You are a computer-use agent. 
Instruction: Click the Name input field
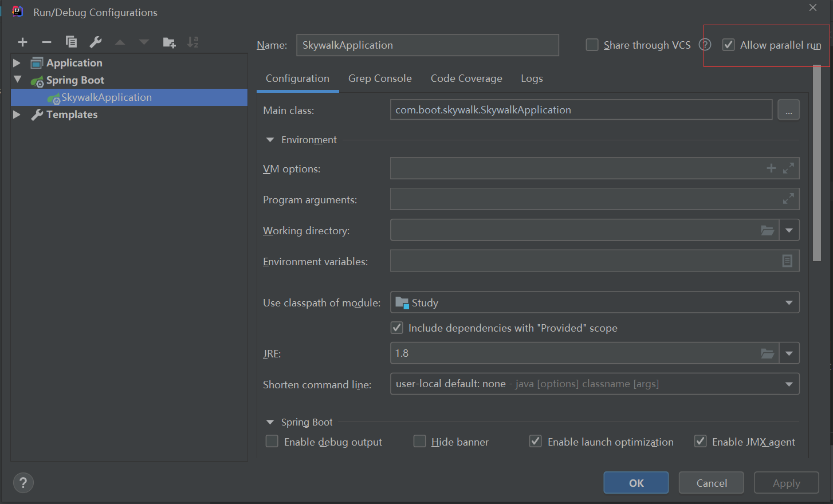(427, 45)
